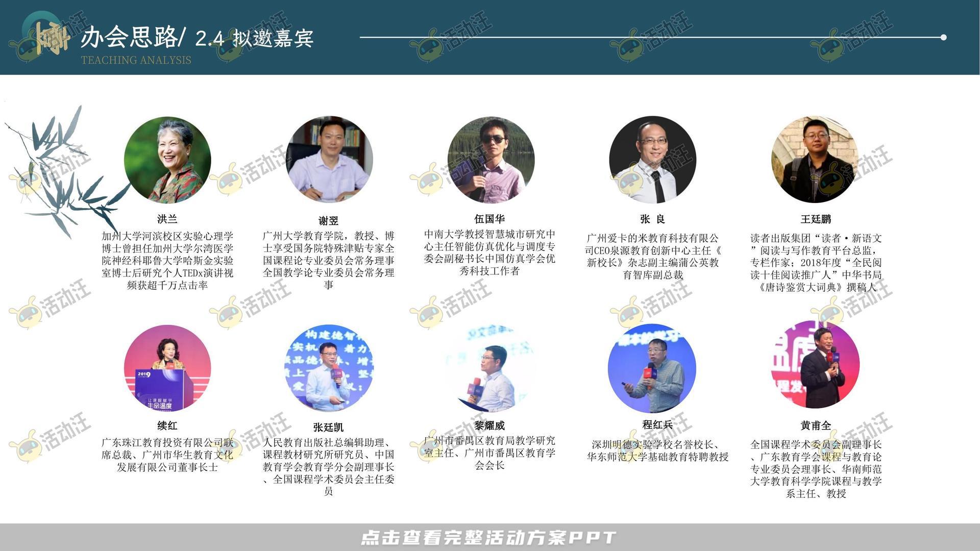Click the circular dot at the end of the title line
Image resolution: width=980 pixels, height=551 pixels.
(944, 37)
